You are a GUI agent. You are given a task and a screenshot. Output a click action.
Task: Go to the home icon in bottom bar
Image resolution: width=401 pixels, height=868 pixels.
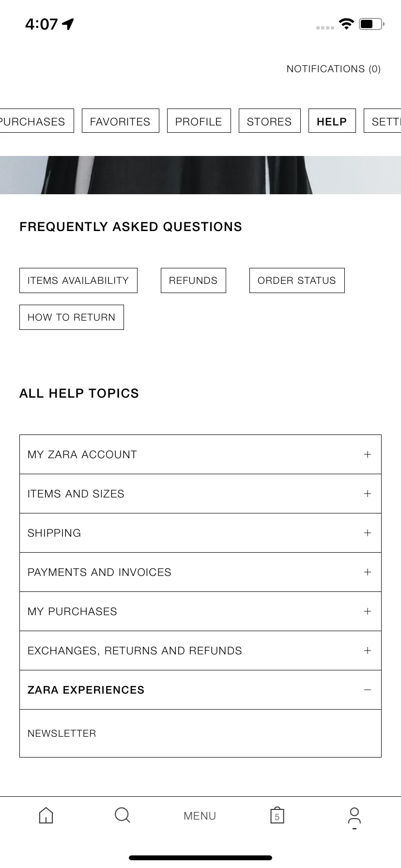point(46,815)
